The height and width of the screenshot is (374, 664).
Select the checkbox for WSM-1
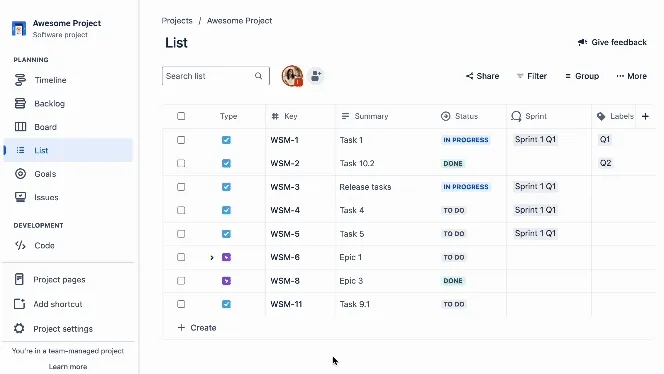[x=181, y=140]
